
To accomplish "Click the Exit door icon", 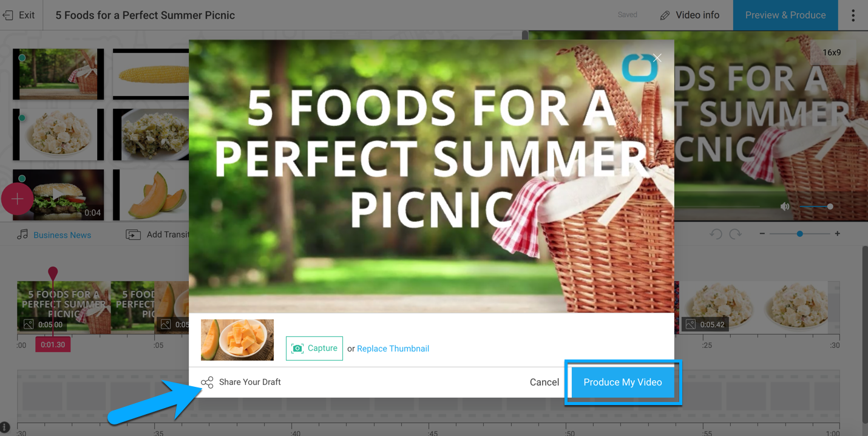I will [8, 15].
